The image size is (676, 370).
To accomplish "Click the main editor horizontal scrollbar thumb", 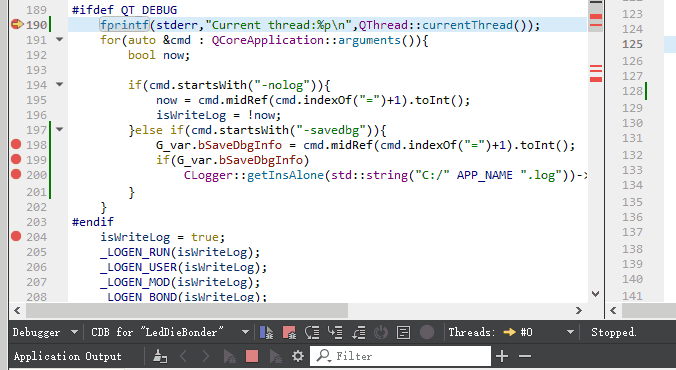I will [x=187, y=310].
